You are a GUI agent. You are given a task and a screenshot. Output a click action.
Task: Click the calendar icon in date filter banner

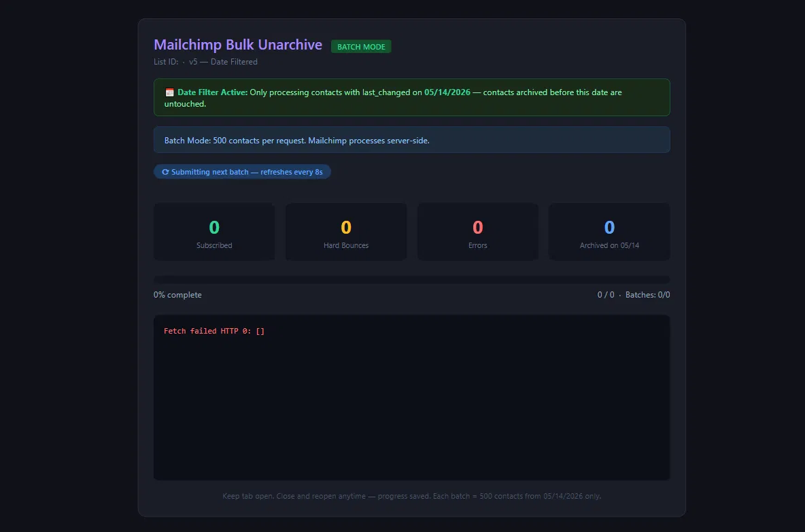[x=169, y=92]
